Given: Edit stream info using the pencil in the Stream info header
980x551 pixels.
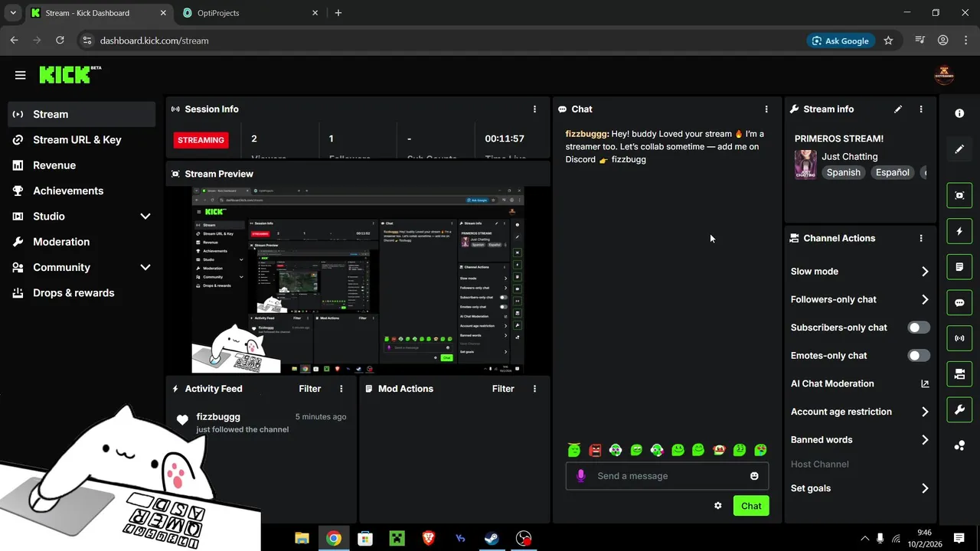Looking at the screenshot, I should (898, 109).
